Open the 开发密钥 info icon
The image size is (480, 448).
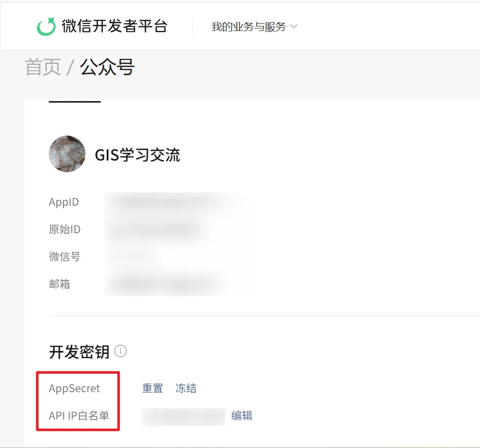coord(121,351)
